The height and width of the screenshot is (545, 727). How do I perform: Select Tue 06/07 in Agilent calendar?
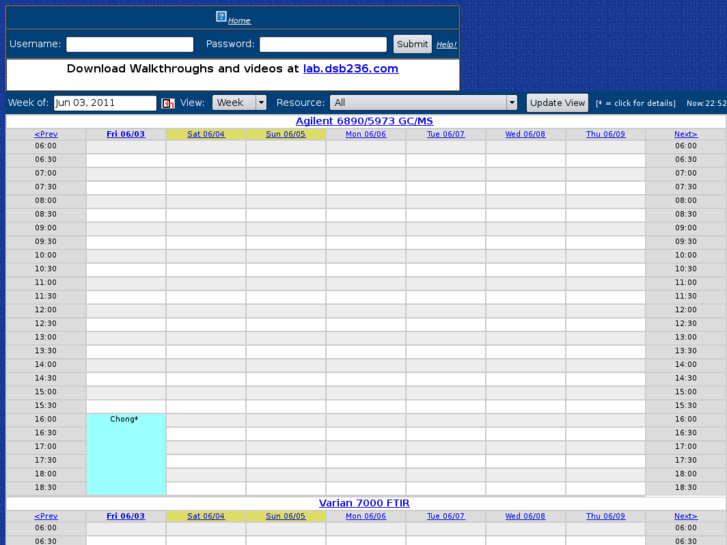point(446,134)
